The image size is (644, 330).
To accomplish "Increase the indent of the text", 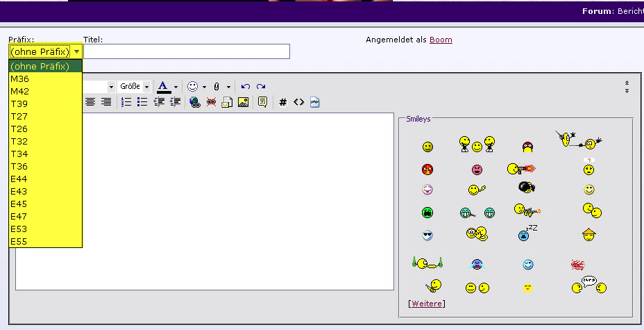I will pos(175,102).
